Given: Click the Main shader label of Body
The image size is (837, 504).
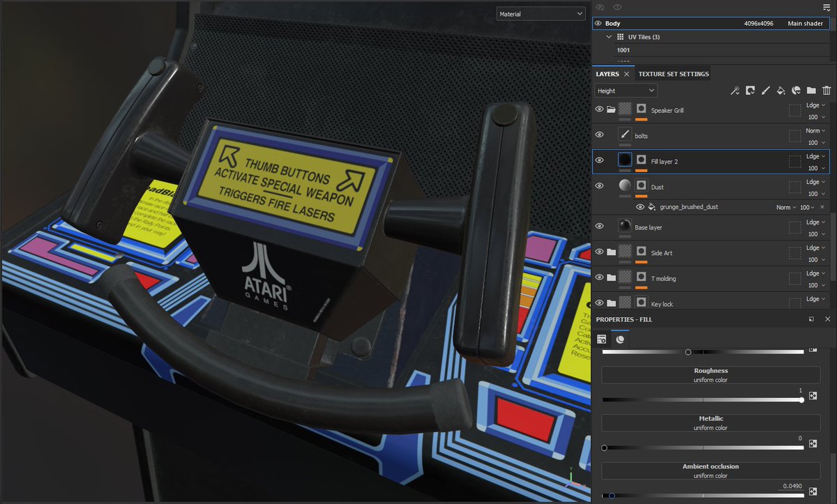Looking at the screenshot, I should click(804, 23).
